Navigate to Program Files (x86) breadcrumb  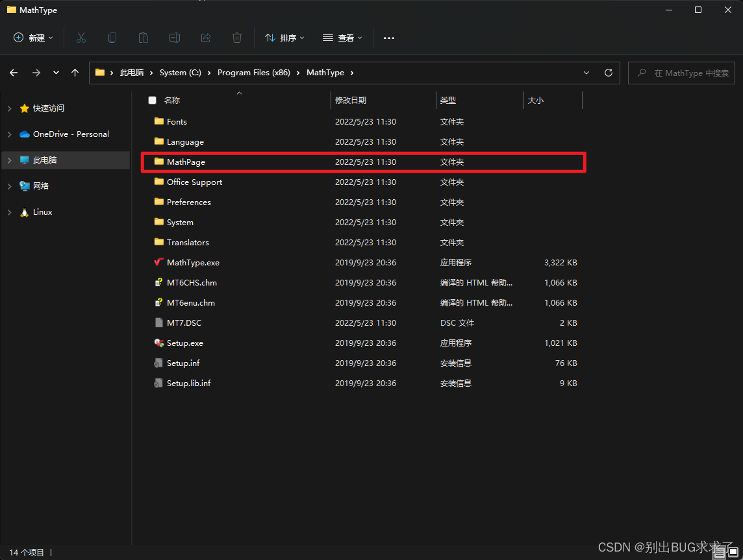pyautogui.click(x=253, y=73)
